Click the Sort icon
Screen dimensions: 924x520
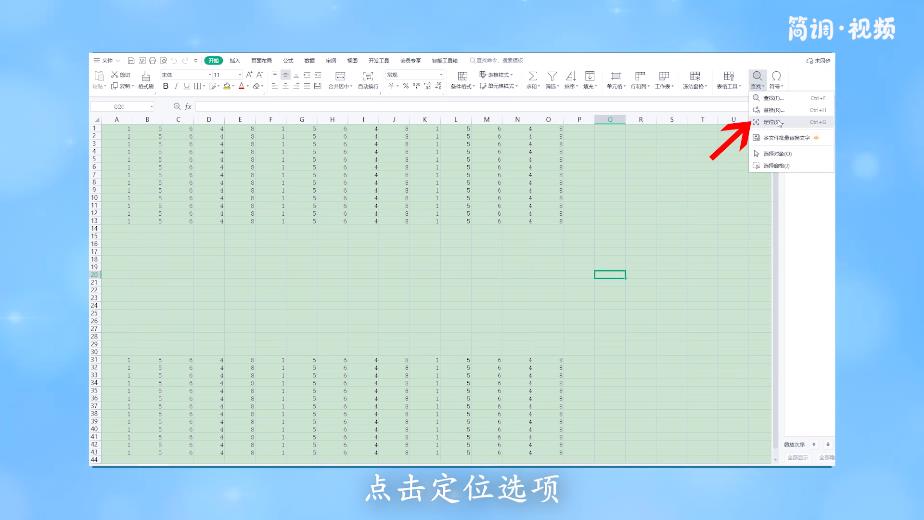click(571, 76)
